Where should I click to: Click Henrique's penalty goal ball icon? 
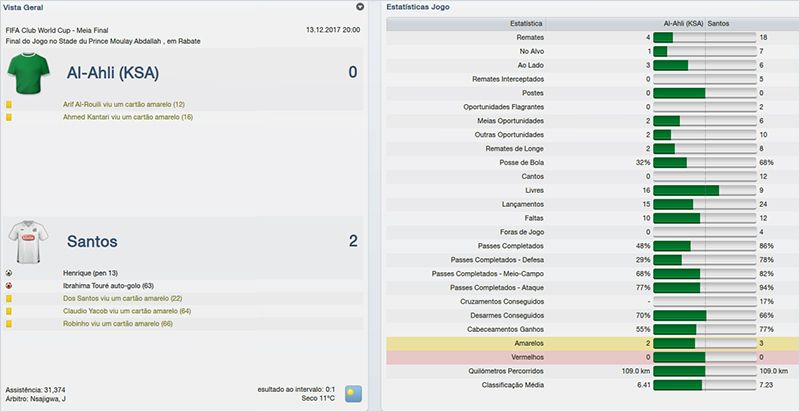tap(9, 272)
